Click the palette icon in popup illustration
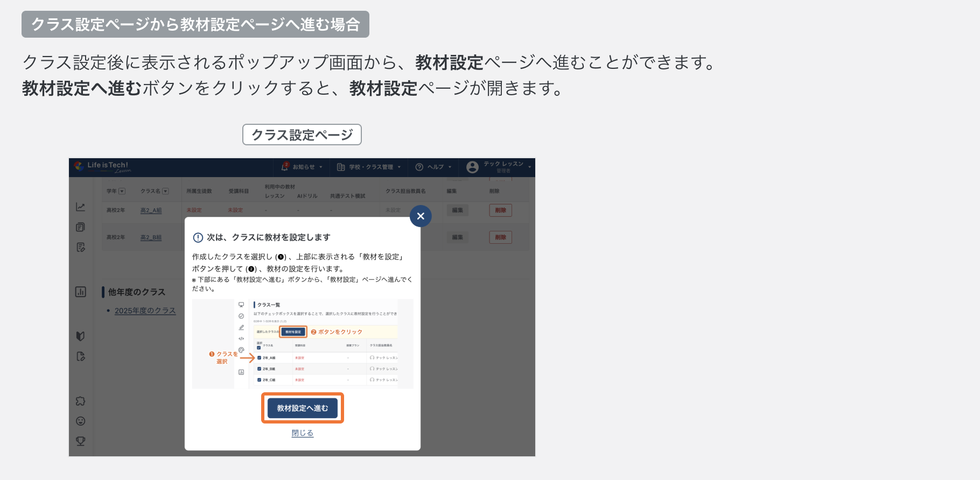 click(x=241, y=350)
